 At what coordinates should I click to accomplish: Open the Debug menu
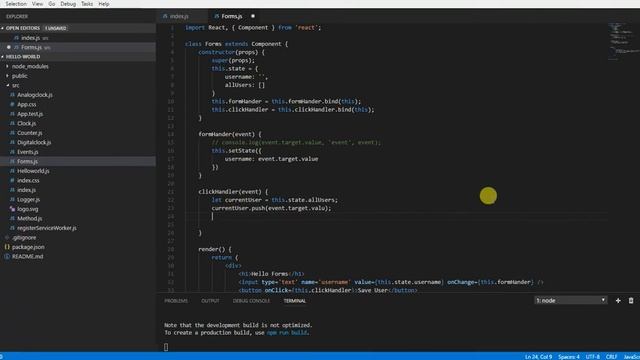point(68,4)
